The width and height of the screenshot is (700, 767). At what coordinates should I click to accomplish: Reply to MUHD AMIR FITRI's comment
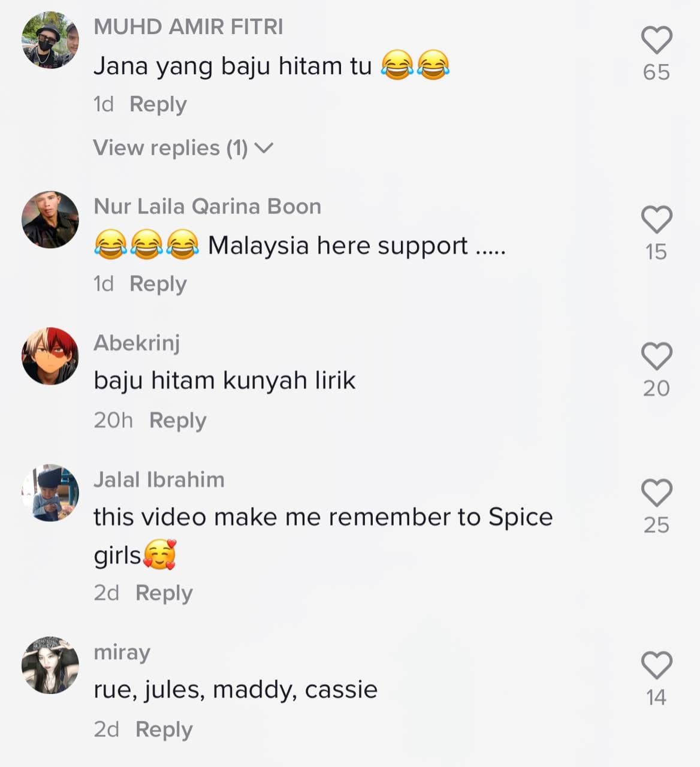tap(158, 104)
